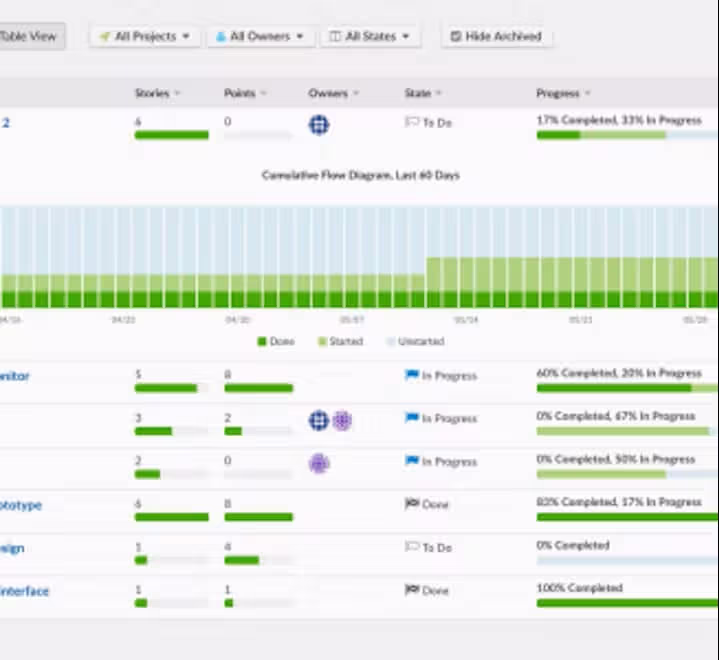This screenshot has width=719, height=660.
Task: Open the All Projects dropdown
Action: (x=144, y=36)
